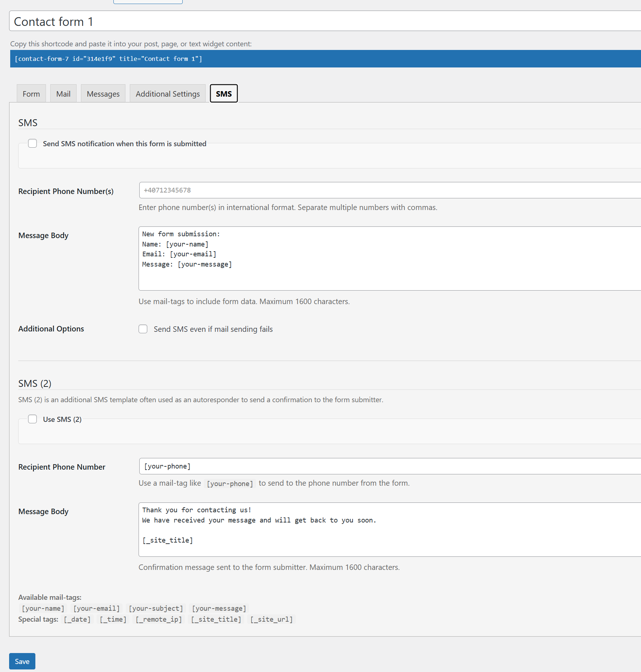Select the SMS tab
The image size is (641, 672).
224,93
